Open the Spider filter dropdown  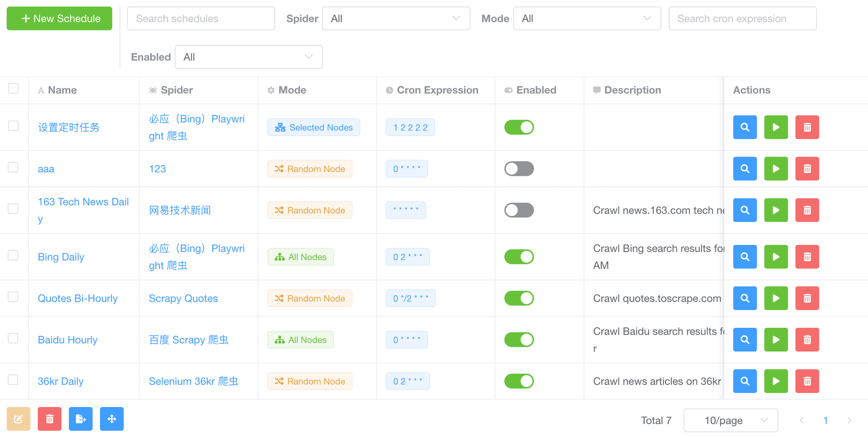click(395, 18)
